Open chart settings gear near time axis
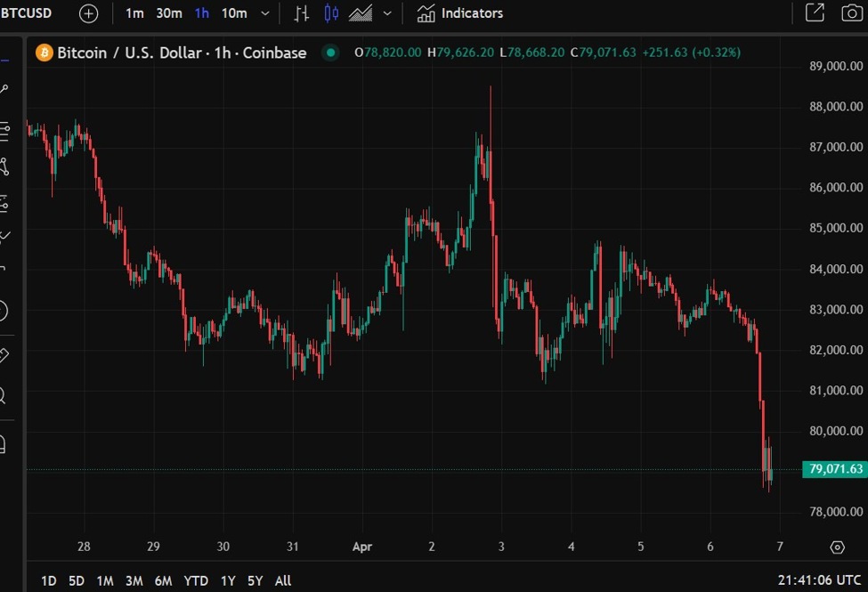Image resolution: width=868 pixels, height=592 pixels. (838, 547)
